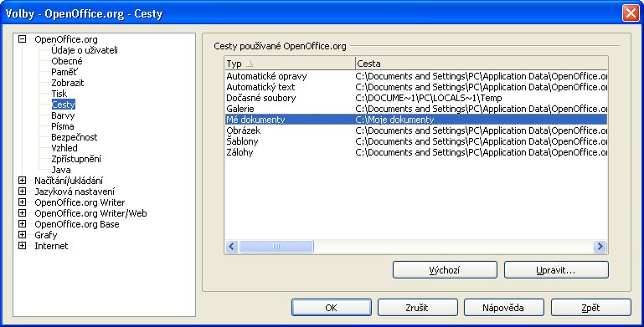Sort by the Typ column header

point(290,64)
